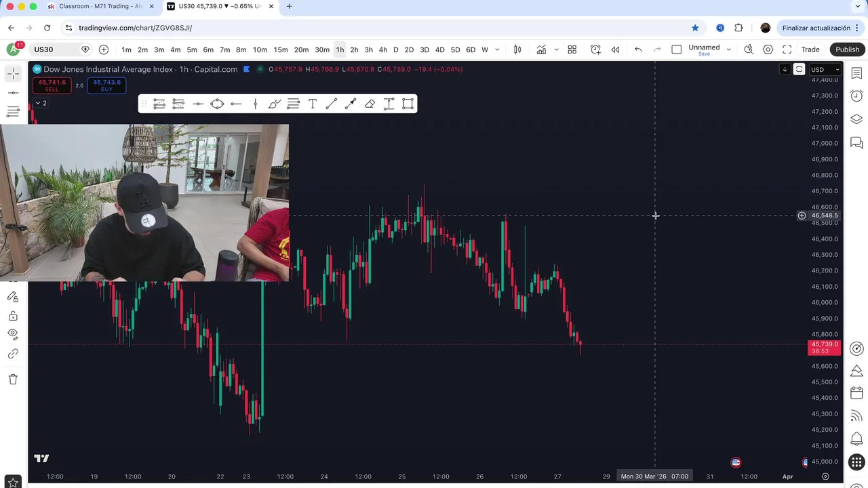The height and width of the screenshot is (488, 868).
Task: Toggle hide all drawings eye icon
Action: [x=13, y=333]
